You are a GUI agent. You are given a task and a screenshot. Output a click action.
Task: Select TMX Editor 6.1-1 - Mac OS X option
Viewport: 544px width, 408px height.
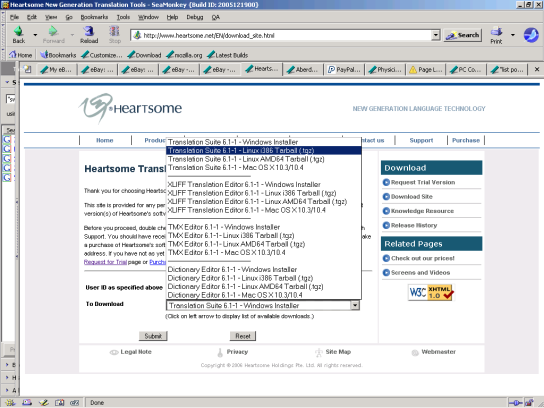[264, 253]
